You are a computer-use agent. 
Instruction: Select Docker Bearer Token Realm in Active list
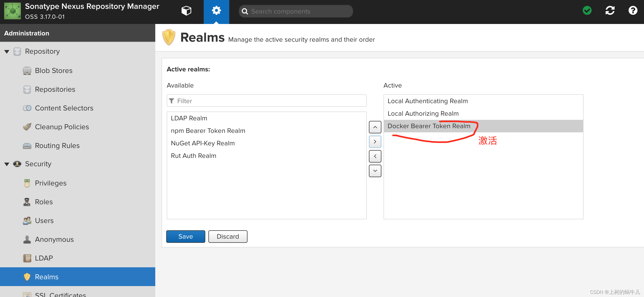pos(429,126)
